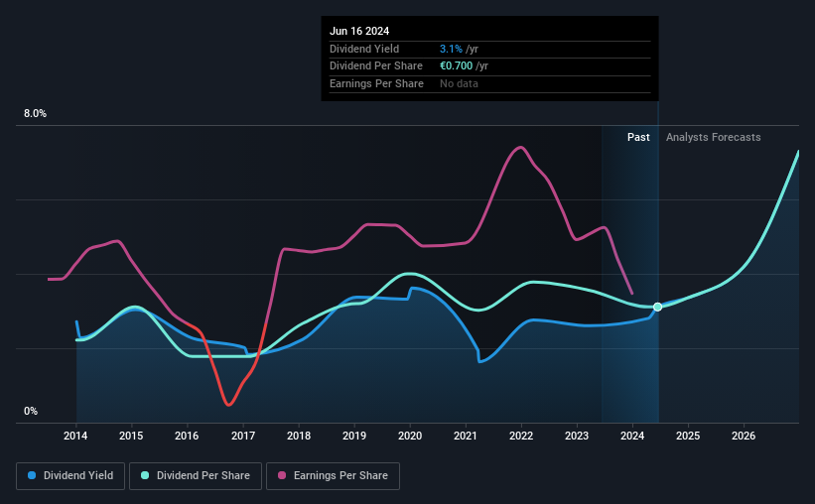Screen dimensions: 815x504
Task: Click the 2022 x-axis label
Action: coord(521,436)
